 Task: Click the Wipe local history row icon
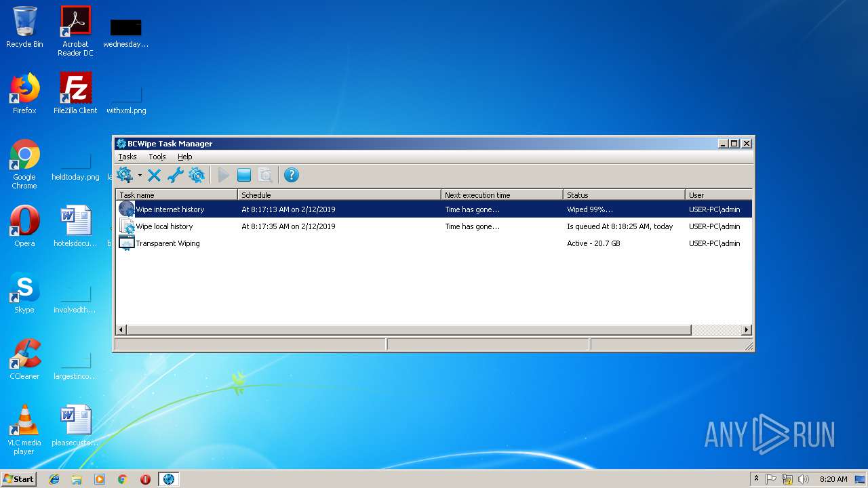(126, 226)
